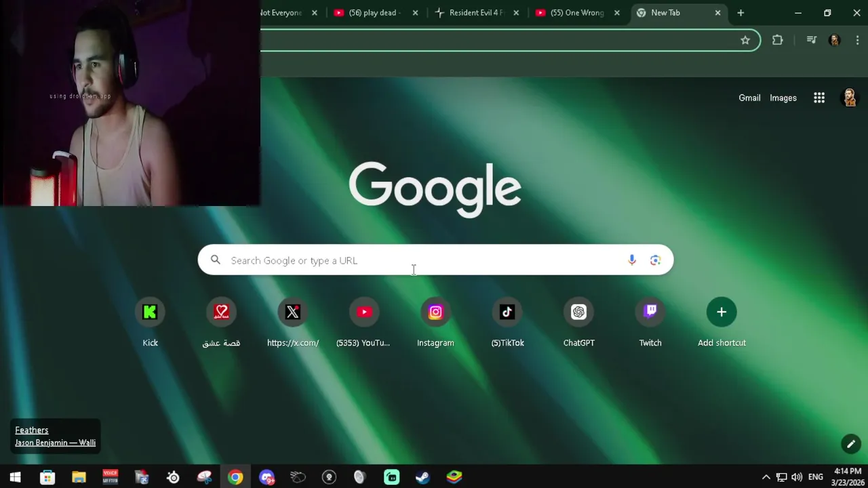
Task: Open the SteelSeries app in taskbar
Action: pyautogui.click(x=173, y=477)
